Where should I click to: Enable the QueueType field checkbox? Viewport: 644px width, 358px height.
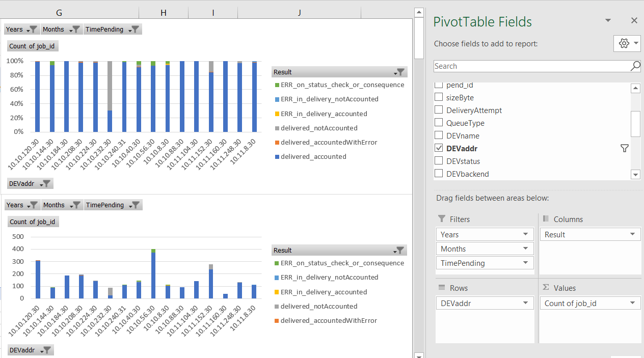[x=438, y=123]
